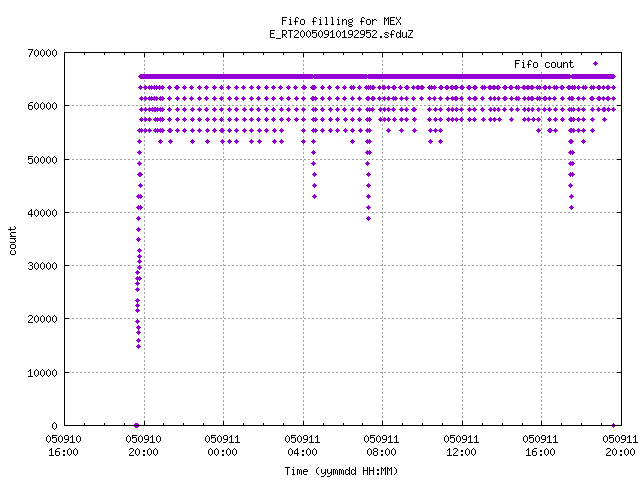Click the x-axis label "Time (yymmdd HH:MM)"
Viewport: 640px width, 480px height.
point(341,471)
